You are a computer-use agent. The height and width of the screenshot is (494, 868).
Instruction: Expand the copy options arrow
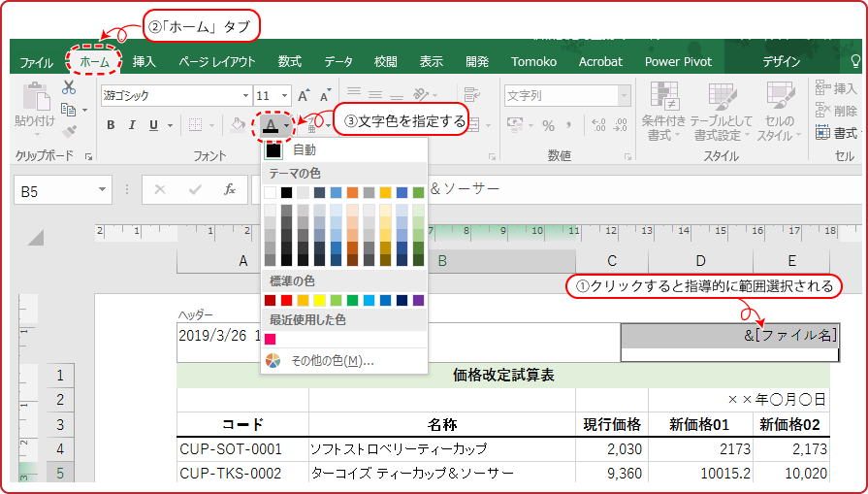pos(84,111)
